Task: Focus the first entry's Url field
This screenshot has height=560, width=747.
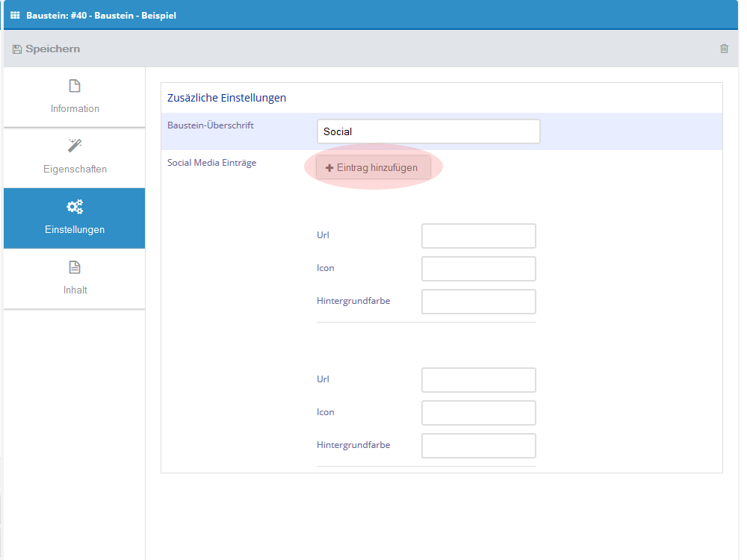Action: tap(478, 236)
